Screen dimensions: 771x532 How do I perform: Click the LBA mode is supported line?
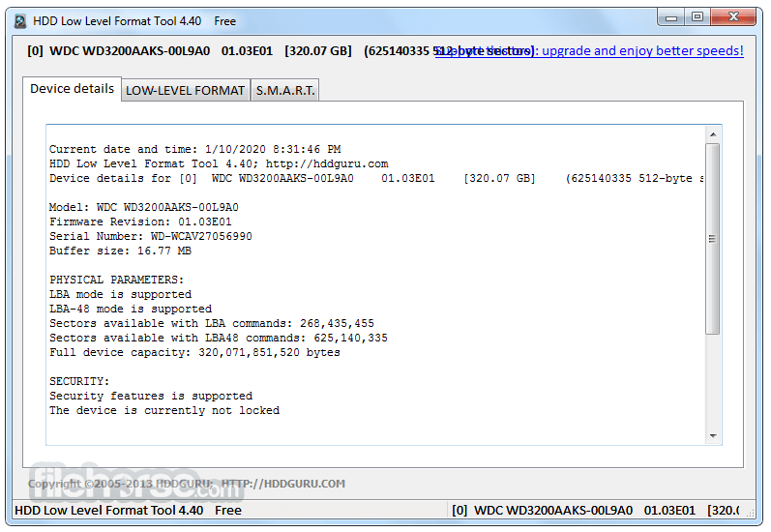[x=121, y=294]
